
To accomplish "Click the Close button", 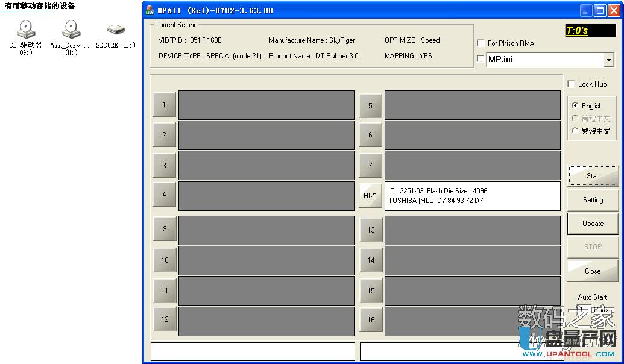I will (x=593, y=271).
